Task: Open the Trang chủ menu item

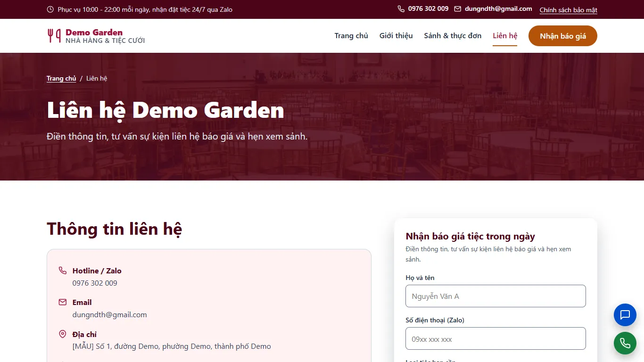Action: (351, 36)
